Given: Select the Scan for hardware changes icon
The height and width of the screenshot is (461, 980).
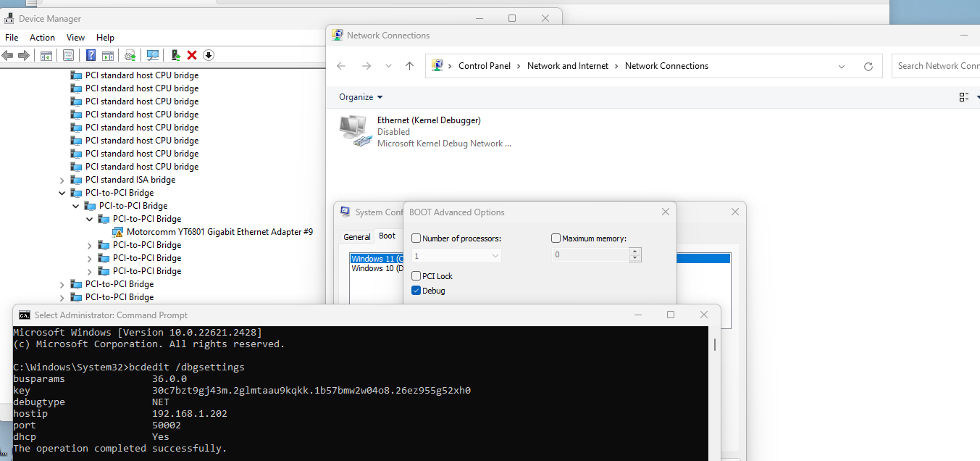Looking at the screenshot, I should tap(154, 55).
